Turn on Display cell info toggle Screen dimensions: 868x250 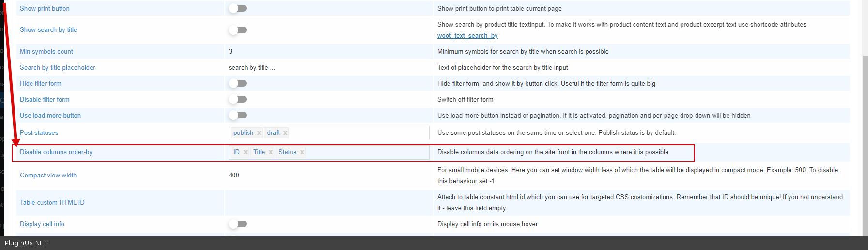[x=238, y=224]
